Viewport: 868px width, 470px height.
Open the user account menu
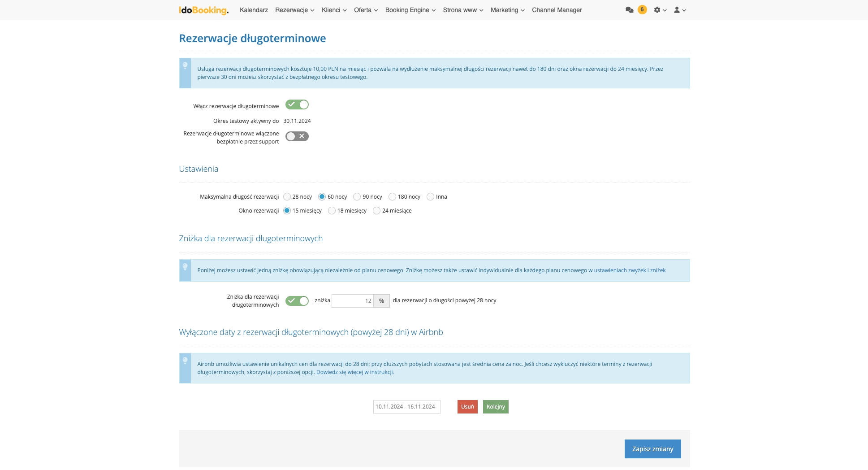point(679,10)
